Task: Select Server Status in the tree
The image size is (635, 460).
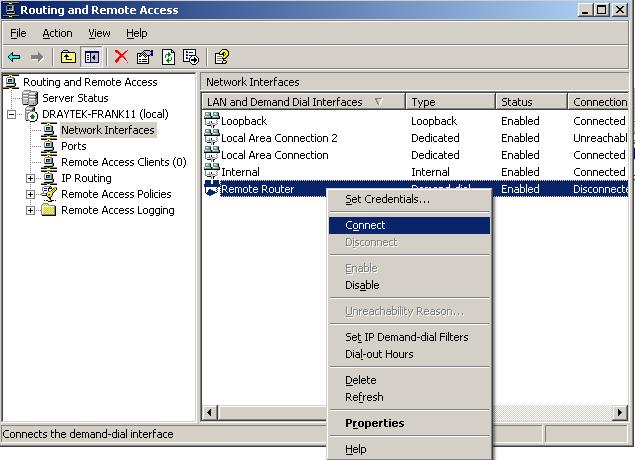Action: [x=75, y=98]
